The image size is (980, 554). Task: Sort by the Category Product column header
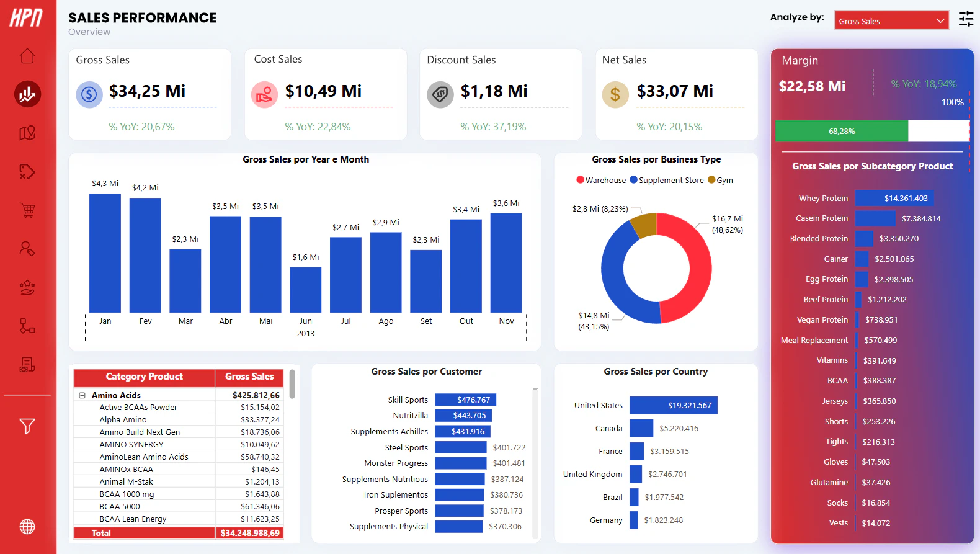(x=144, y=377)
